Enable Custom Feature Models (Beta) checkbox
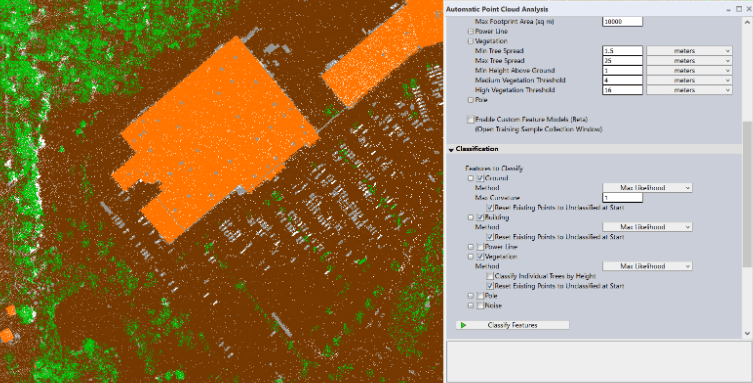Image resolution: width=753 pixels, height=383 pixels. tap(471, 120)
